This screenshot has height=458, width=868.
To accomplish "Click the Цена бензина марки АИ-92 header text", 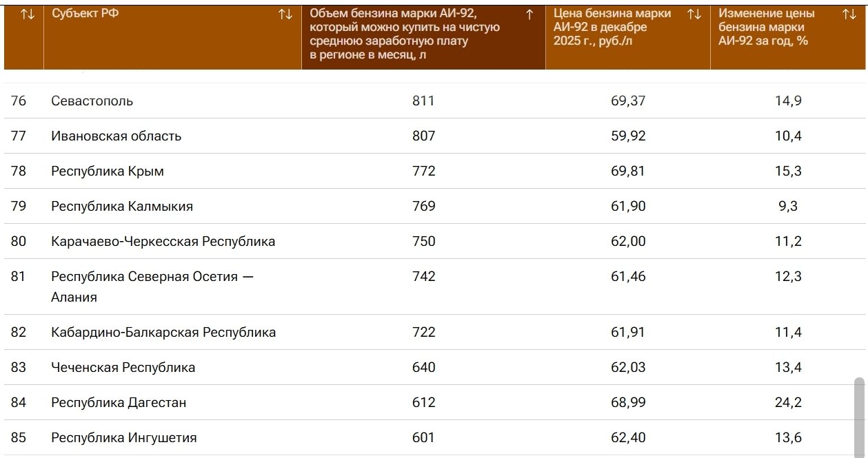I will tap(612, 28).
